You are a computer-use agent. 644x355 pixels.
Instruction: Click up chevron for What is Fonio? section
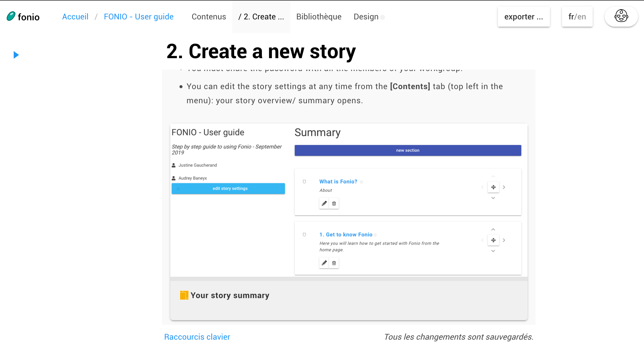pyautogui.click(x=493, y=176)
